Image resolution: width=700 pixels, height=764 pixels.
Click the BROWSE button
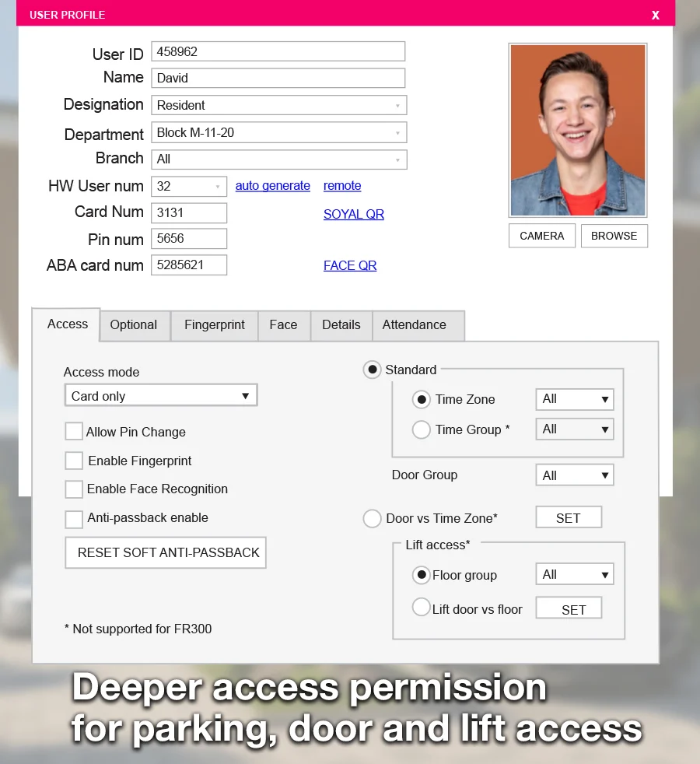pyautogui.click(x=614, y=236)
